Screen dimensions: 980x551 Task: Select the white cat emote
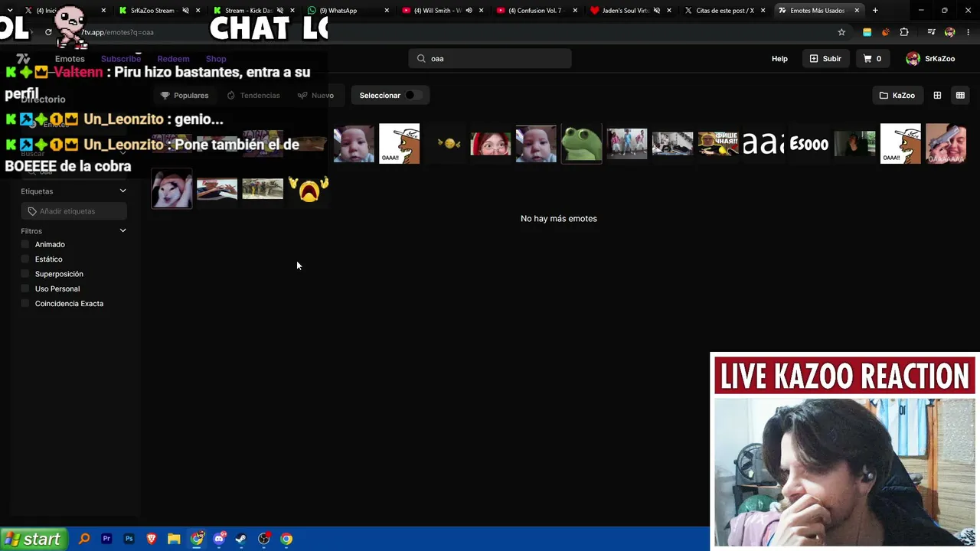pos(171,189)
